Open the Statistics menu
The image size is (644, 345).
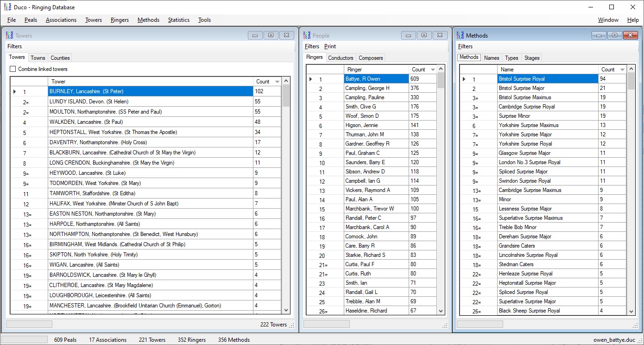[x=178, y=20]
